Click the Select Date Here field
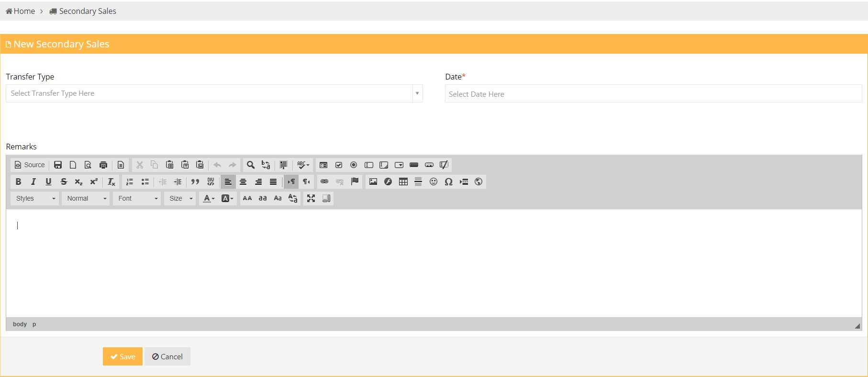Viewport: 868px width, 377px height. coord(654,94)
